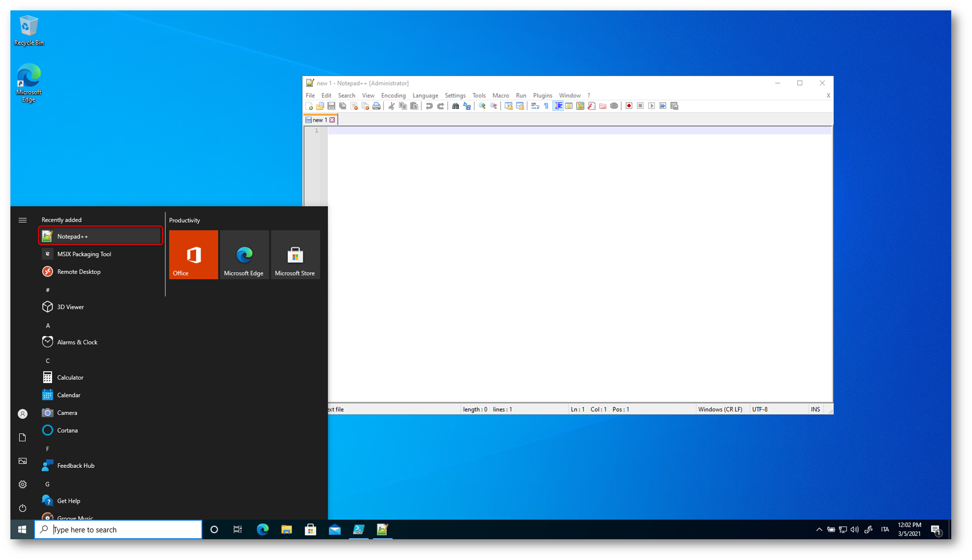
Task: Click the Copy toolbar icon
Action: [403, 106]
